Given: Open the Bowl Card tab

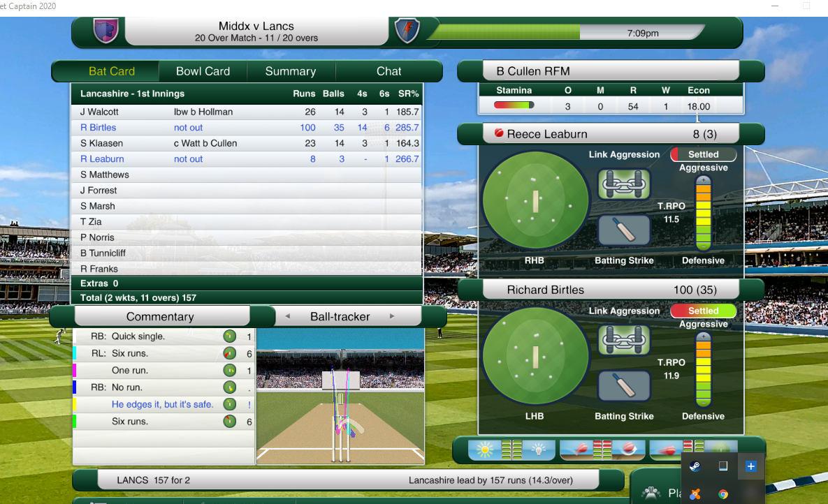Looking at the screenshot, I should click(203, 71).
